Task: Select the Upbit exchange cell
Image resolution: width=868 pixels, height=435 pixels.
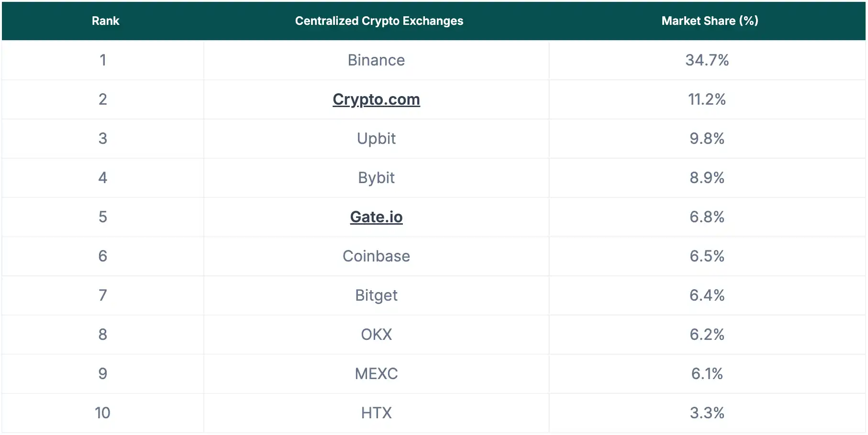Action: coord(376,139)
